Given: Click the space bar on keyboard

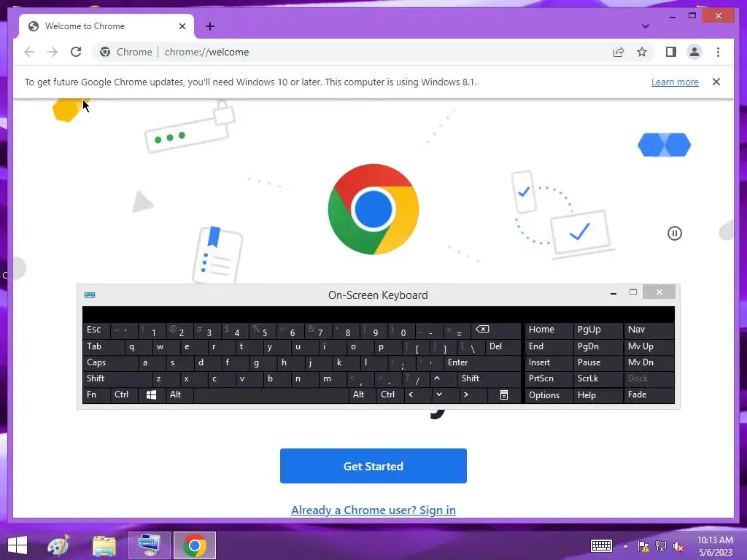Looking at the screenshot, I should tap(271, 394).
